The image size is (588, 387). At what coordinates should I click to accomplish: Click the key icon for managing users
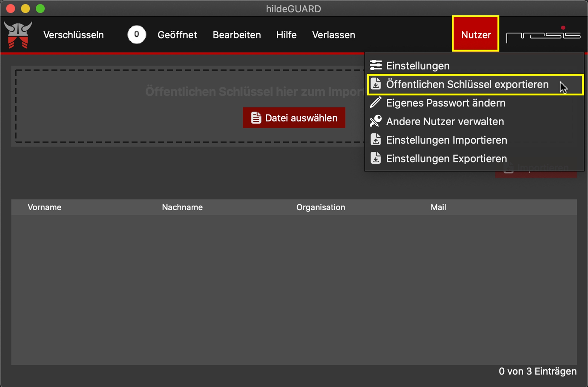point(376,121)
